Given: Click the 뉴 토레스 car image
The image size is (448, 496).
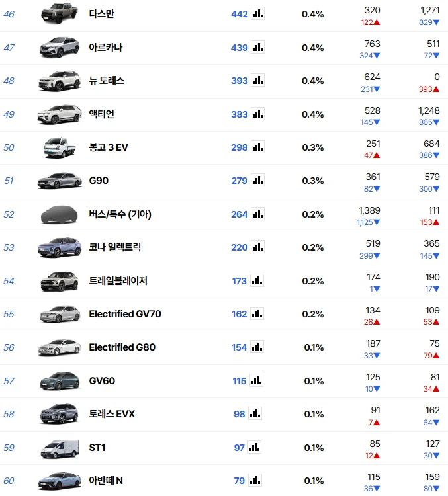Looking at the screenshot, I should (60, 81).
